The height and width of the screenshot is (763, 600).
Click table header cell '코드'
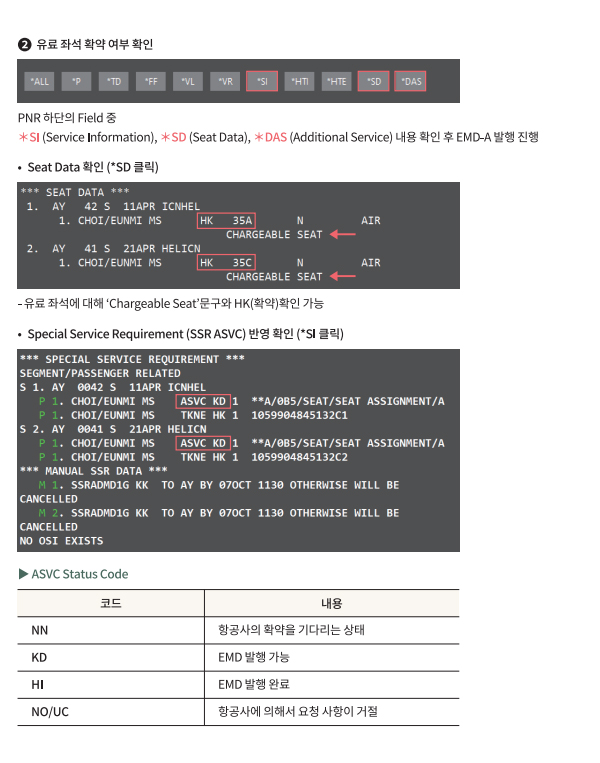pos(110,603)
